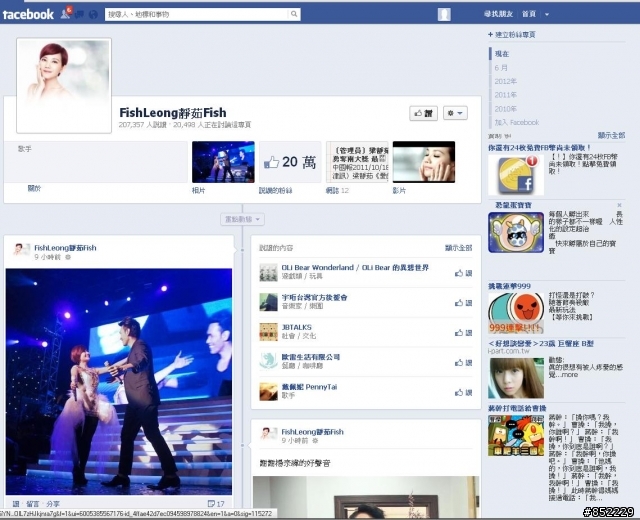Open 宇珩台灣官方後援會 page link
640x520 pixels.
pyautogui.click(x=314, y=297)
